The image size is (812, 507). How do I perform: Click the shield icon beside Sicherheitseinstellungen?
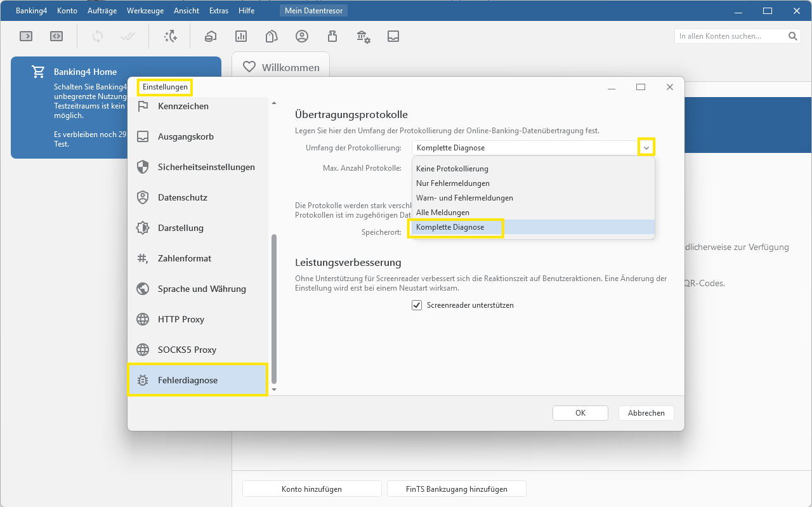coord(143,167)
